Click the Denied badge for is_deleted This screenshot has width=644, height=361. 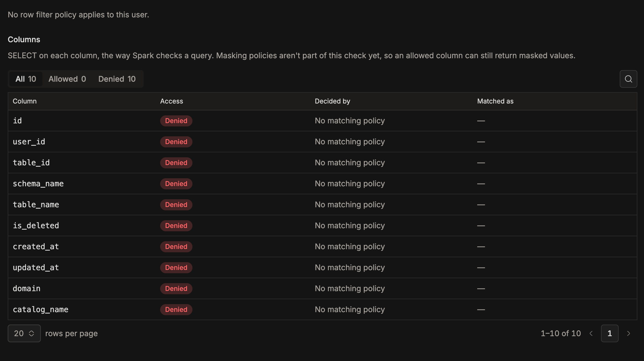176,226
